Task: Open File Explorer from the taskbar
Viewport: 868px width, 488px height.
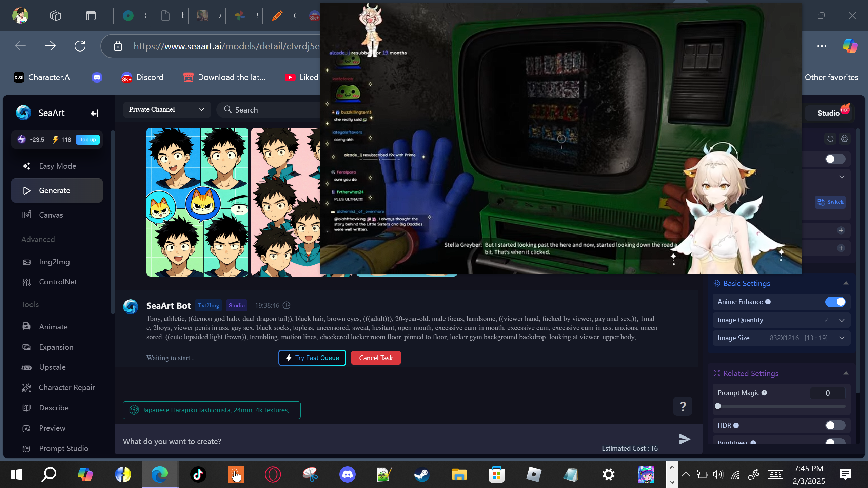Action: coord(459,474)
